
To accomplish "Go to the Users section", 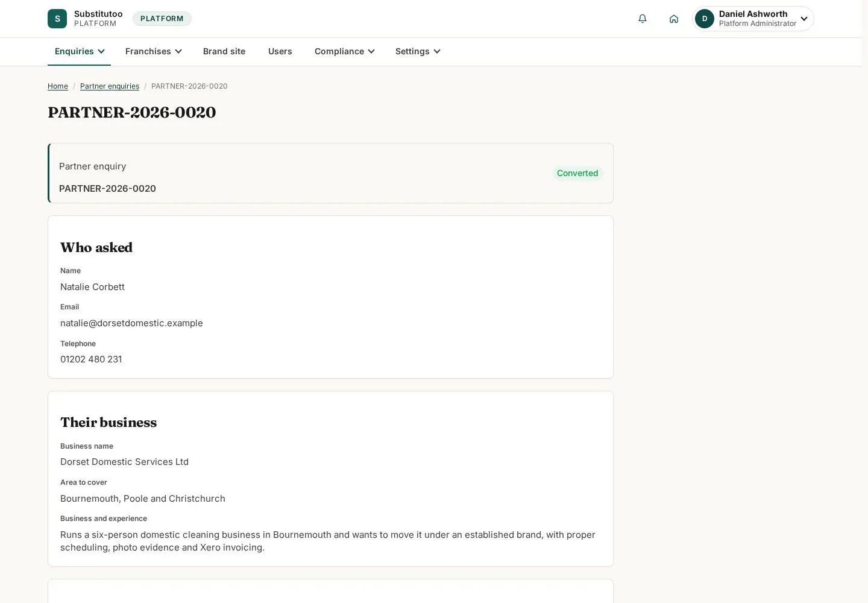I will tap(280, 51).
